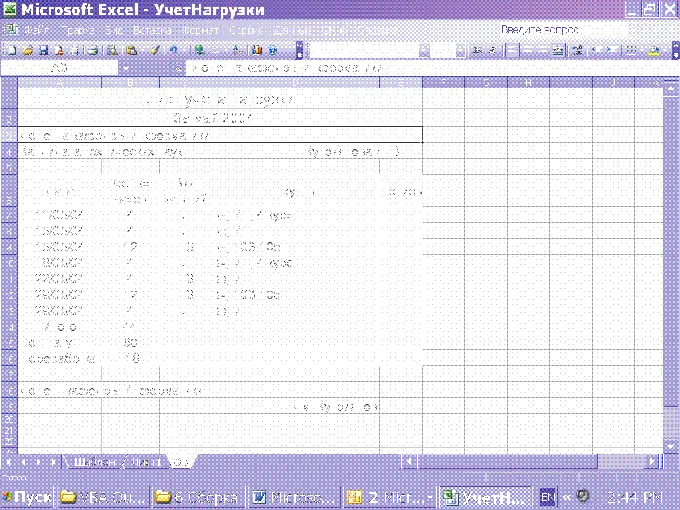
Task: Open the Правка menu
Action: (x=79, y=30)
